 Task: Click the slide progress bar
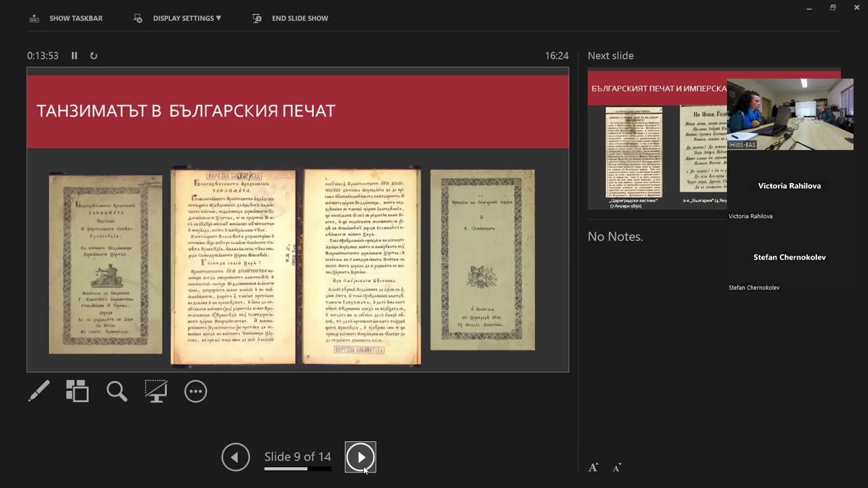(298, 468)
